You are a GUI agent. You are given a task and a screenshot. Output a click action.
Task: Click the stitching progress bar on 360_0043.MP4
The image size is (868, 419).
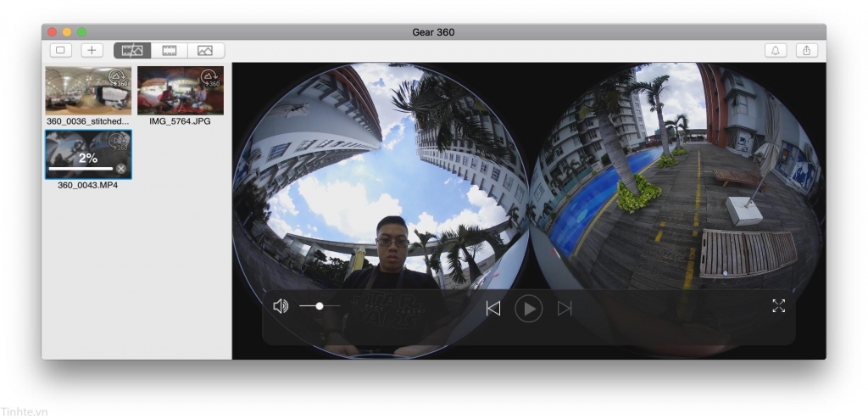(x=81, y=169)
